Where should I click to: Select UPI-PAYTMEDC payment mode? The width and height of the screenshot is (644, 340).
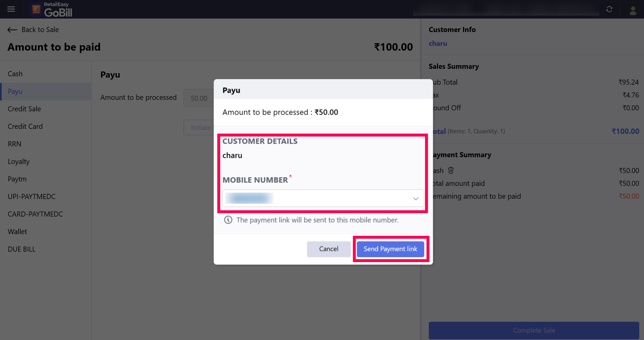[x=32, y=197]
